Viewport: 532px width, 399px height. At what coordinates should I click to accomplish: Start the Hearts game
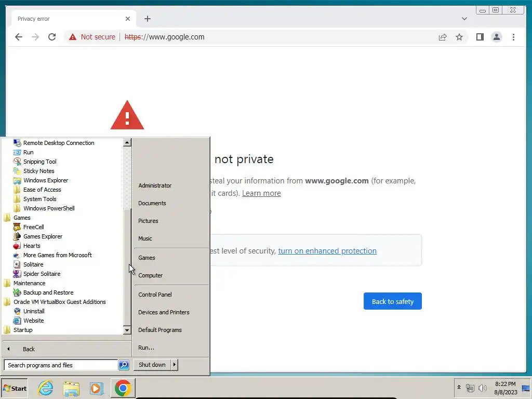pyautogui.click(x=32, y=246)
